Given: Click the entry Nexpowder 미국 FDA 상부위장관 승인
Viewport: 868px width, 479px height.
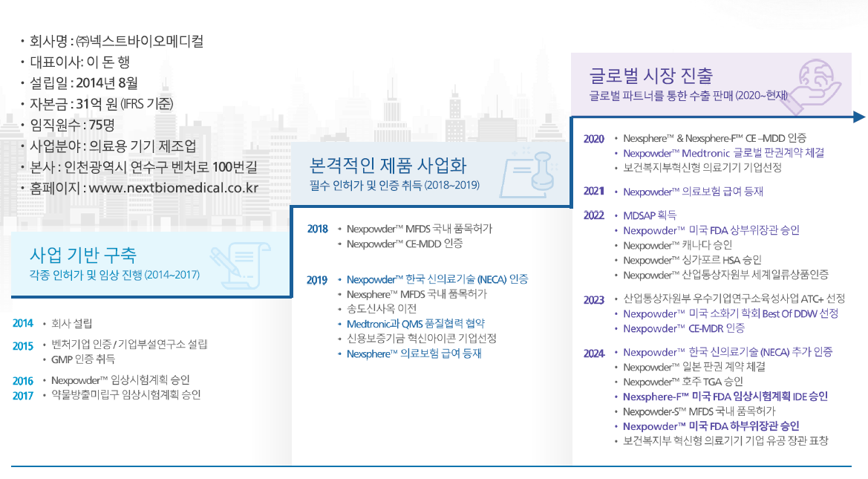Looking at the screenshot, I should (711, 230).
